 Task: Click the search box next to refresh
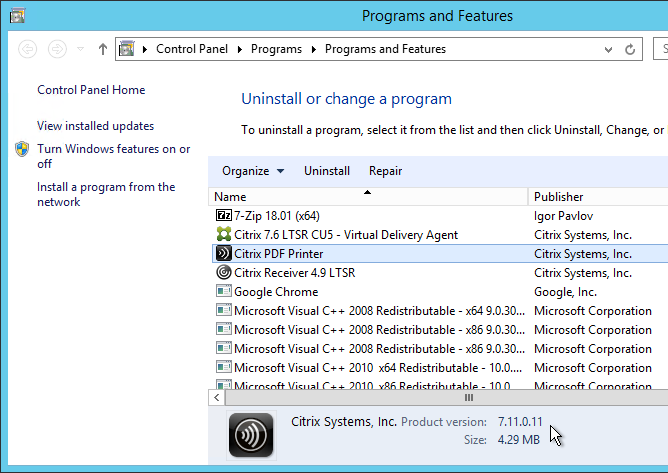(661, 49)
